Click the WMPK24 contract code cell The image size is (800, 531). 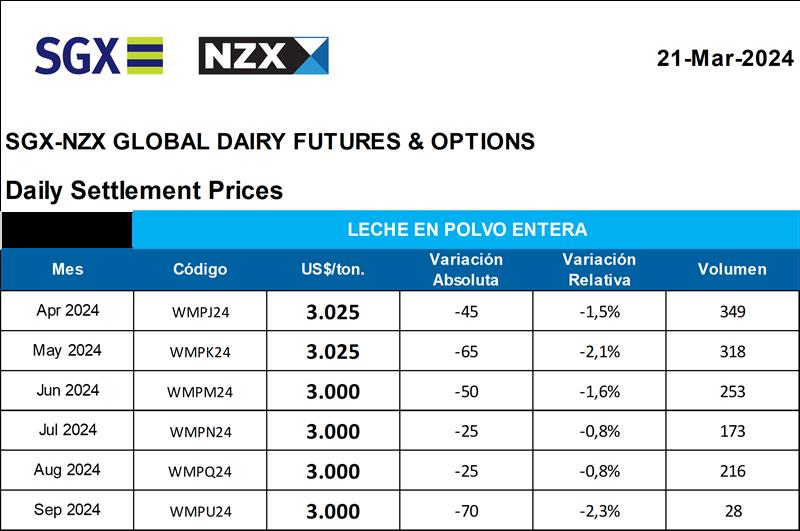point(200,351)
